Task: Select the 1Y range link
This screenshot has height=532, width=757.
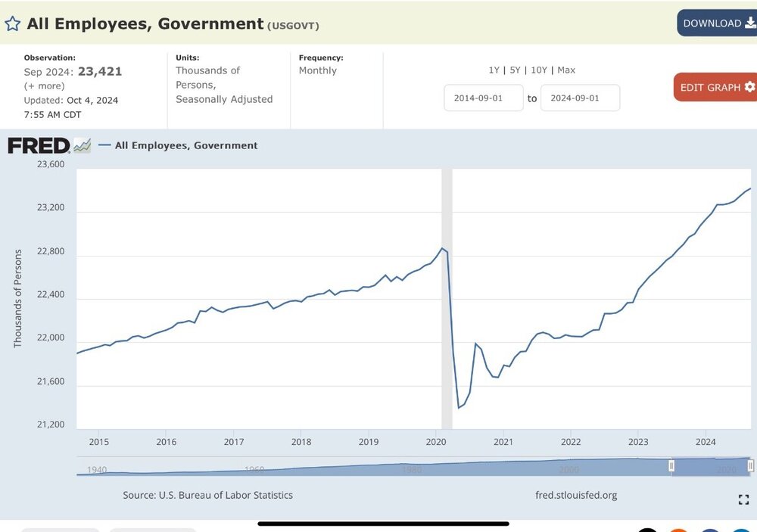Action: 494,70
